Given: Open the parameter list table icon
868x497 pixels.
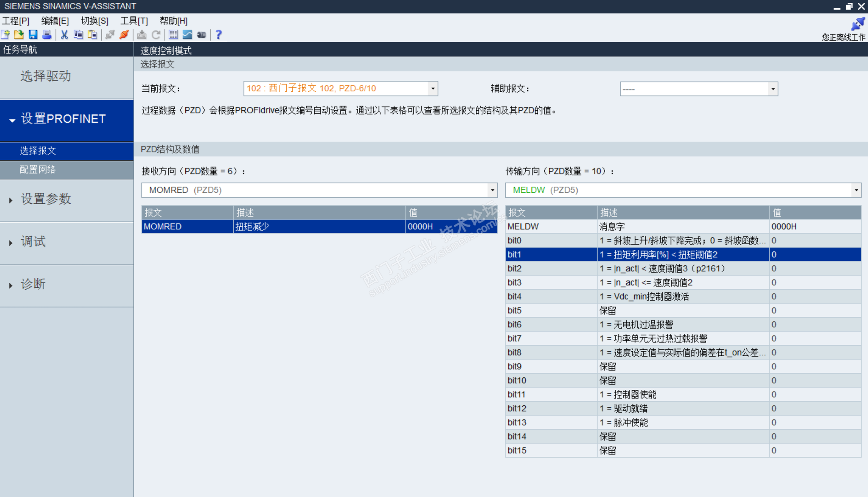Looking at the screenshot, I should pos(173,35).
